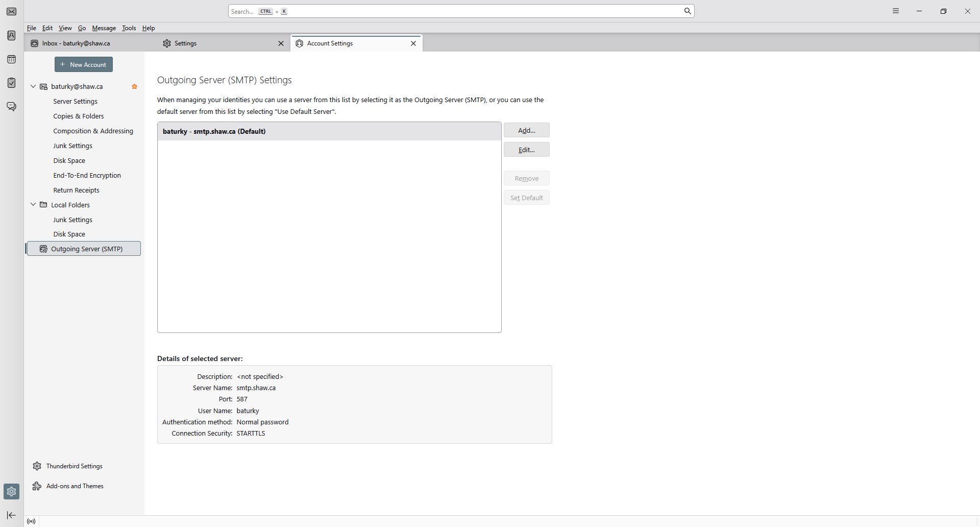The height and width of the screenshot is (527, 980).
Task: Click the settings gear in spaces toolbar
Action: [x=11, y=492]
